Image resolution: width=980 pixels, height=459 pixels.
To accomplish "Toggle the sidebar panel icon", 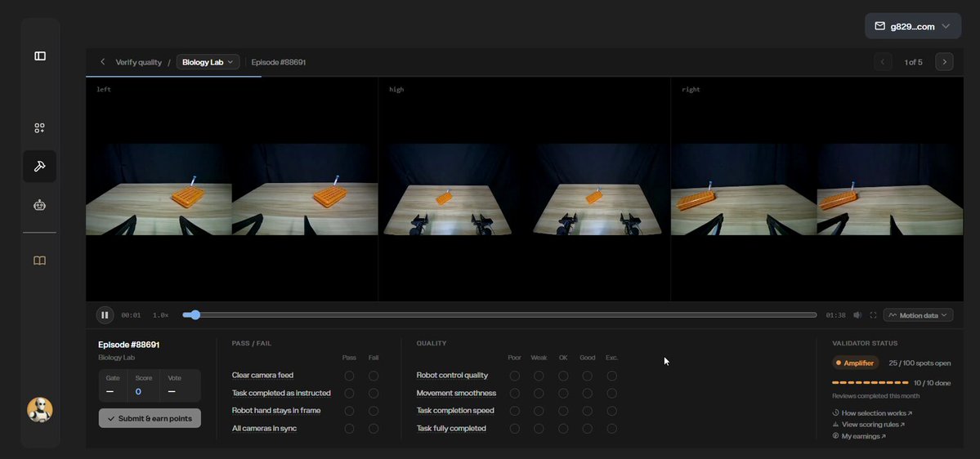I will (40, 56).
